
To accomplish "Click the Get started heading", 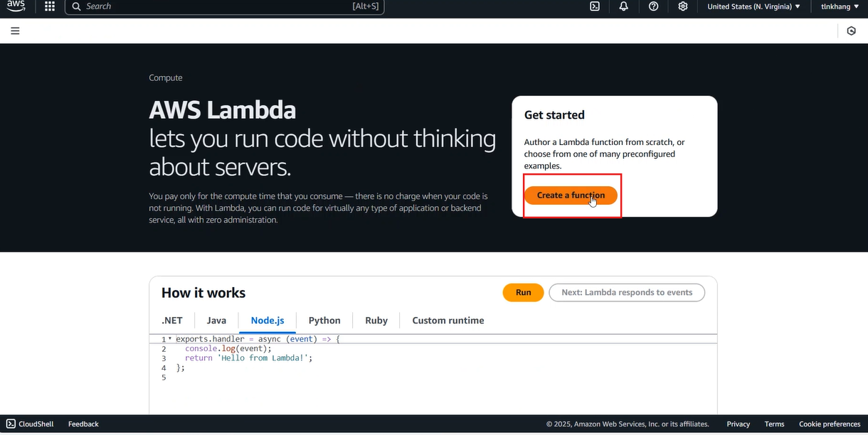I will point(554,115).
